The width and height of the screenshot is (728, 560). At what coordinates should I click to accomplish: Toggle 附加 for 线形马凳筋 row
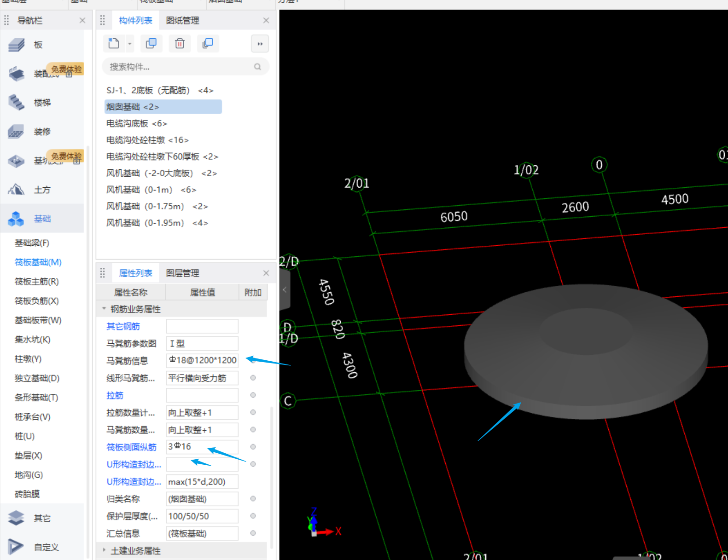pos(253,378)
